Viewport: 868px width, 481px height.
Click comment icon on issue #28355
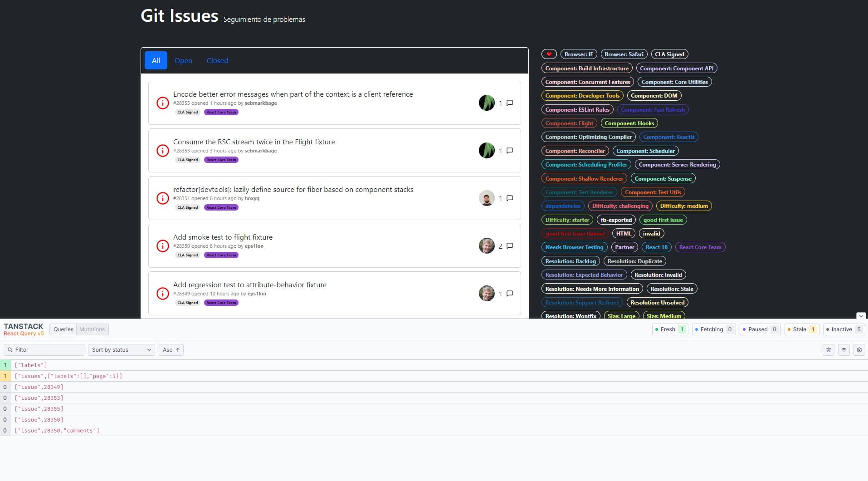[510, 103]
